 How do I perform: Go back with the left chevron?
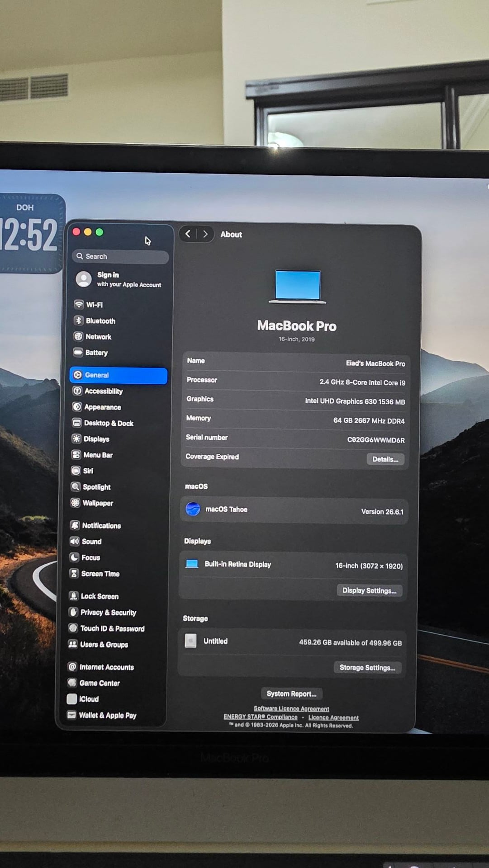pos(188,234)
